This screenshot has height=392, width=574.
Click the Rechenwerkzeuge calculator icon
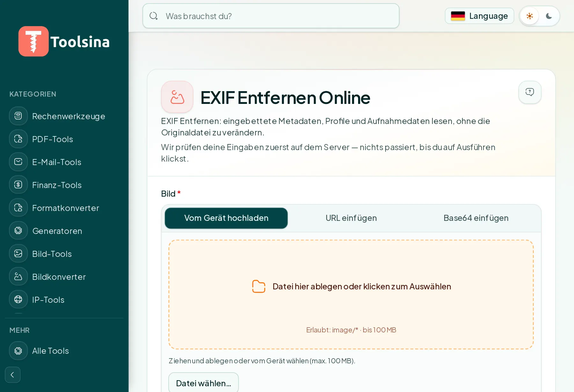tap(18, 116)
